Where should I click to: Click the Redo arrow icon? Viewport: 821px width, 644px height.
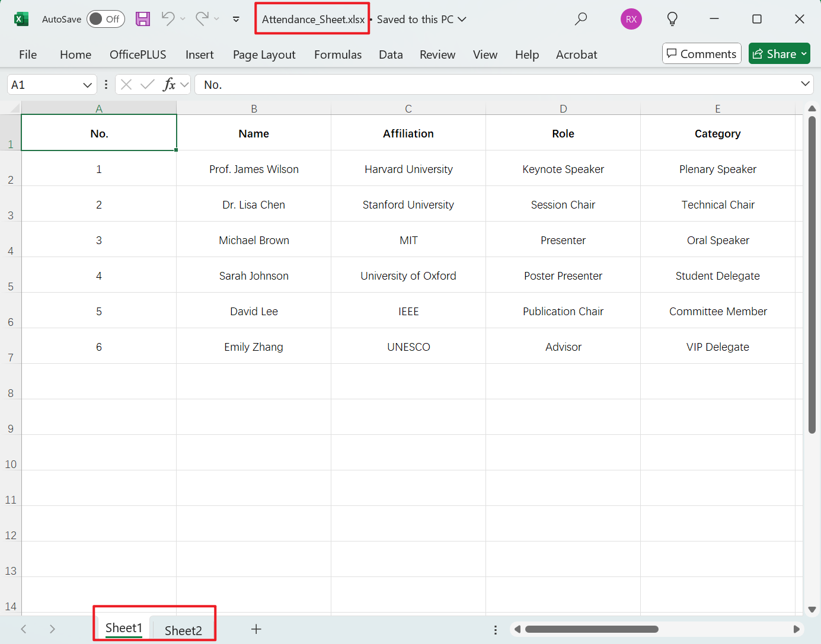(202, 19)
